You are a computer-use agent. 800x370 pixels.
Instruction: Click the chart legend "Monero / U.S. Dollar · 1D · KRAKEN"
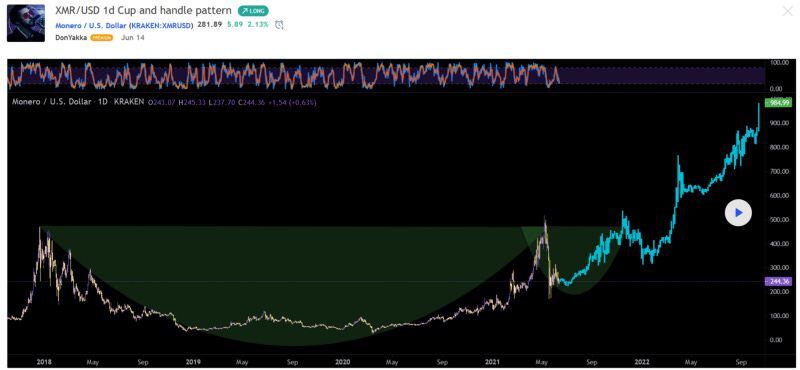(78, 103)
